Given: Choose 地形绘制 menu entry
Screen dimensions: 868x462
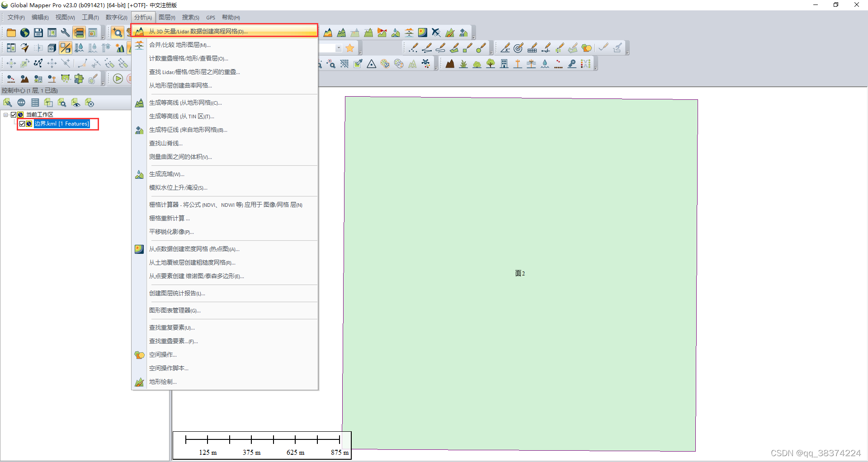Looking at the screenshot, I should tap(225, 382).
